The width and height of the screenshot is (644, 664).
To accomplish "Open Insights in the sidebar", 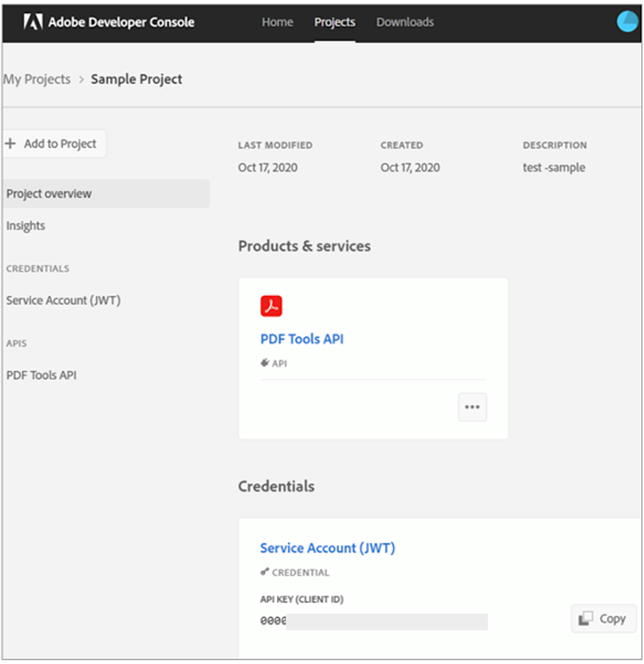I will [26, 226].
